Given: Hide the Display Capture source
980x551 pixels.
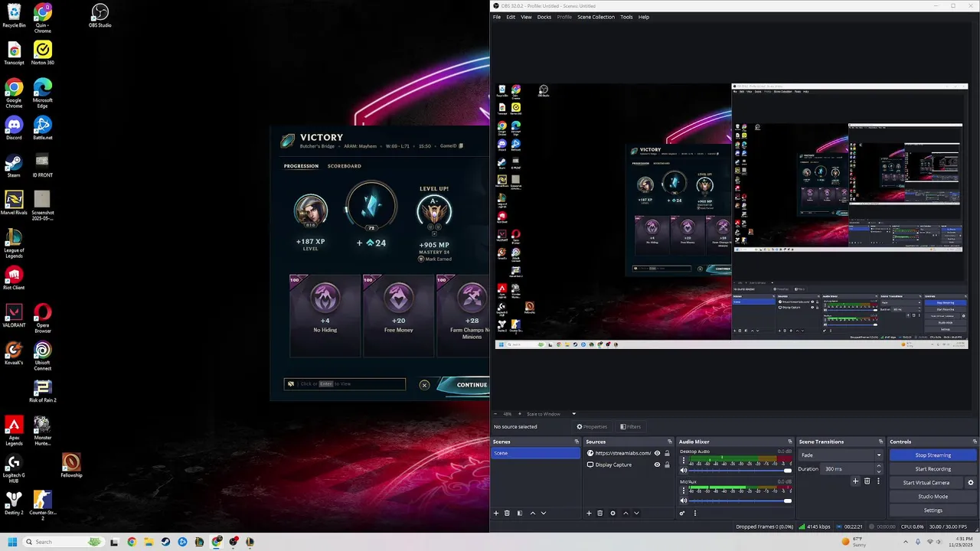Looking at the screenshot, I should click(x=657, y=465).
